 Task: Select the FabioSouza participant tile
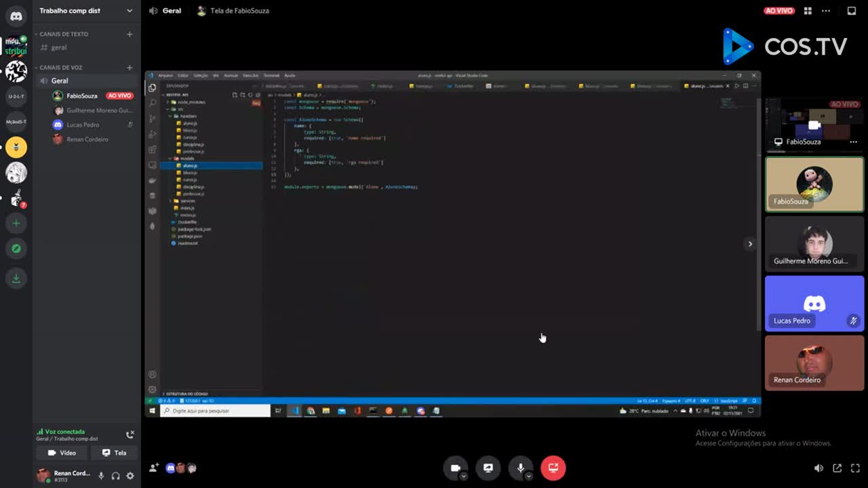click(x=814, y=184)
